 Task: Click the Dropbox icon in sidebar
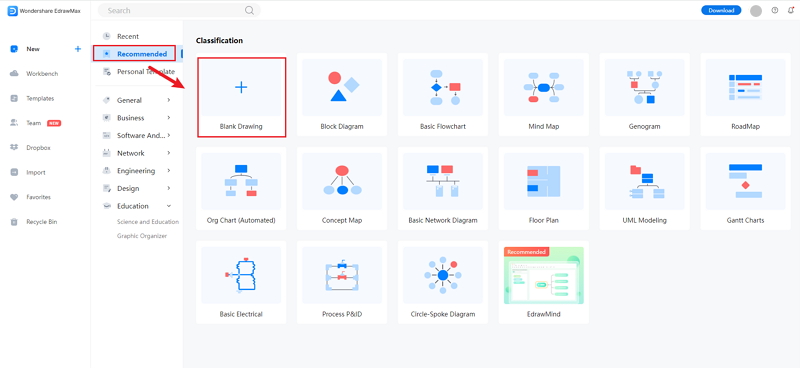[14, 148]
